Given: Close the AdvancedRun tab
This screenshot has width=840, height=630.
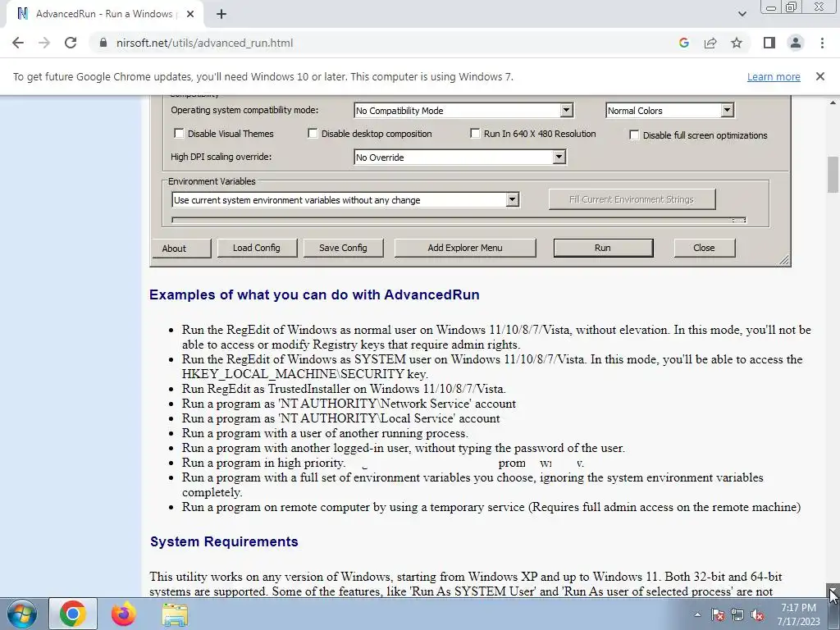Looking at the screenshot, I should (x=189, y=15).
